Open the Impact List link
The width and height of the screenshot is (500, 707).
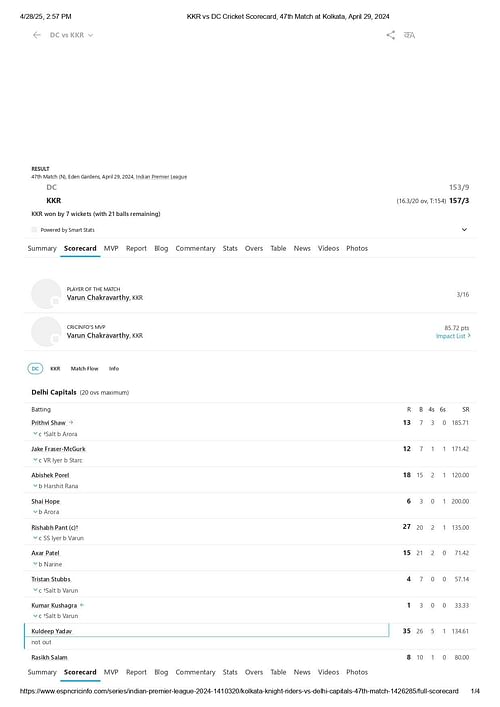click(x=453, y=336)
